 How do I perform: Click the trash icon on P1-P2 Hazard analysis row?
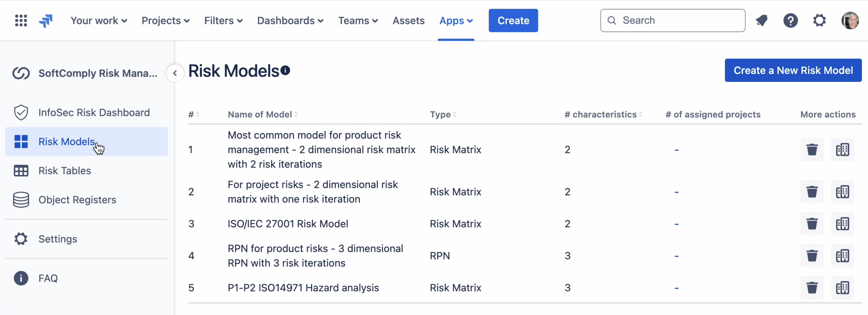pyautogui.click(x=813, y=288)
